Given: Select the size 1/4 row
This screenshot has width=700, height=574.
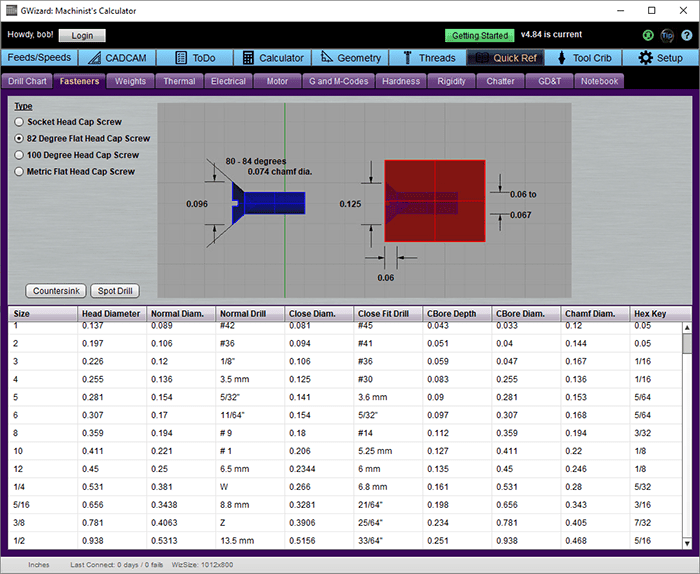Looking at the screenshot, I should [x=345, y=487].
